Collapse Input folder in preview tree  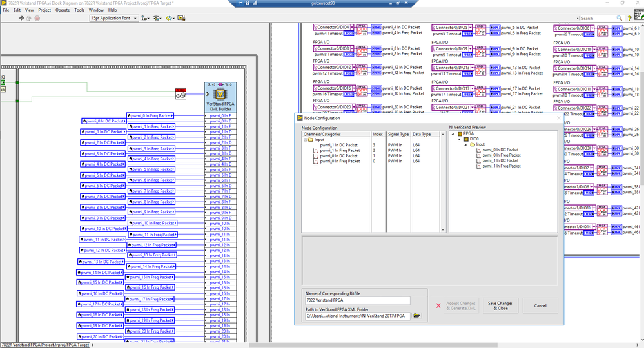pyautogui.click(x=465, y=144)
